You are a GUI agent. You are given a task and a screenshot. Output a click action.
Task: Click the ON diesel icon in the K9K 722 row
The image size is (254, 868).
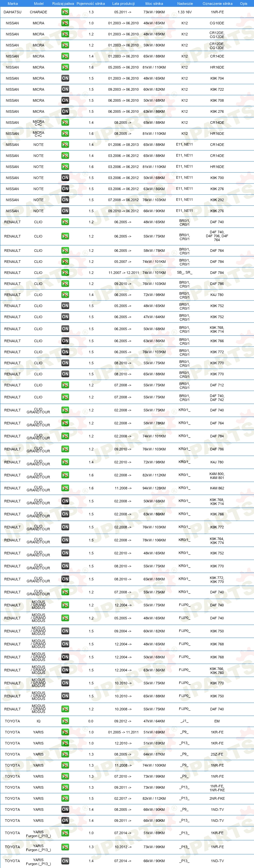[65, 89]
